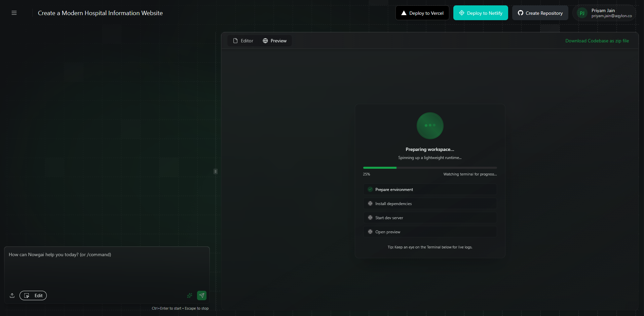Click the send message paper-plane icon
The height and width of the screenshot is (316, 644).
(x=201, y=295)
